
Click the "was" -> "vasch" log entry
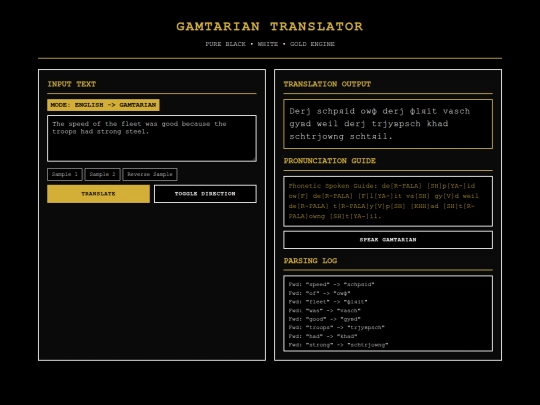(x=324, y=310)
